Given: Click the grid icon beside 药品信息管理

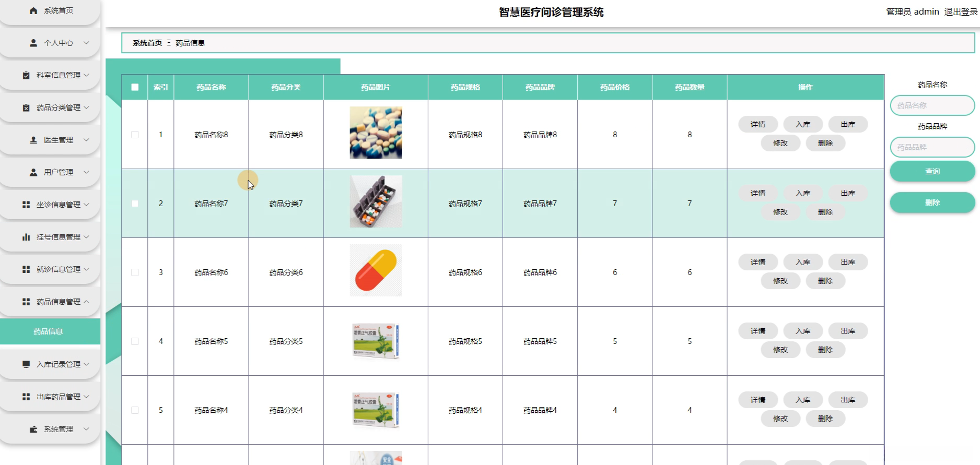Looking at the screenshot, I should [x=26, y=302].
